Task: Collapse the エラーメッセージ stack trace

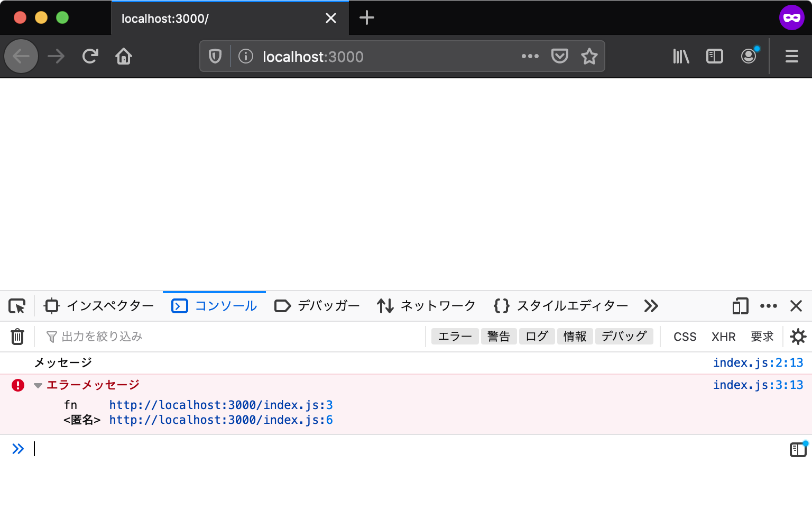Action: (37, 385)
